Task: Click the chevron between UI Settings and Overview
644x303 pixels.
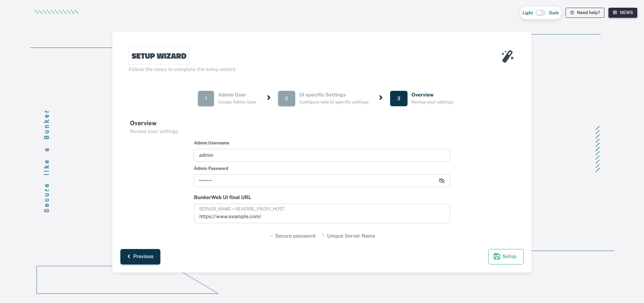Action: 381,98
